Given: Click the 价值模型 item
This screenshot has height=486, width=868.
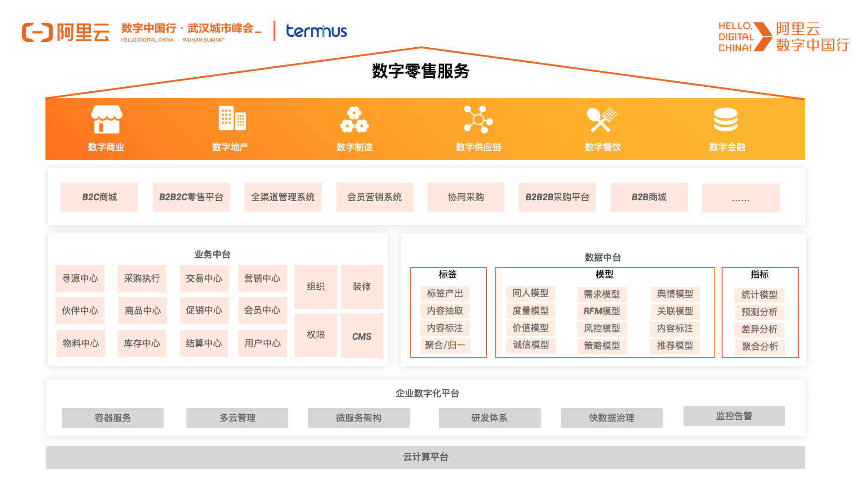Looking at the screenshot, I should coord(531,328).
